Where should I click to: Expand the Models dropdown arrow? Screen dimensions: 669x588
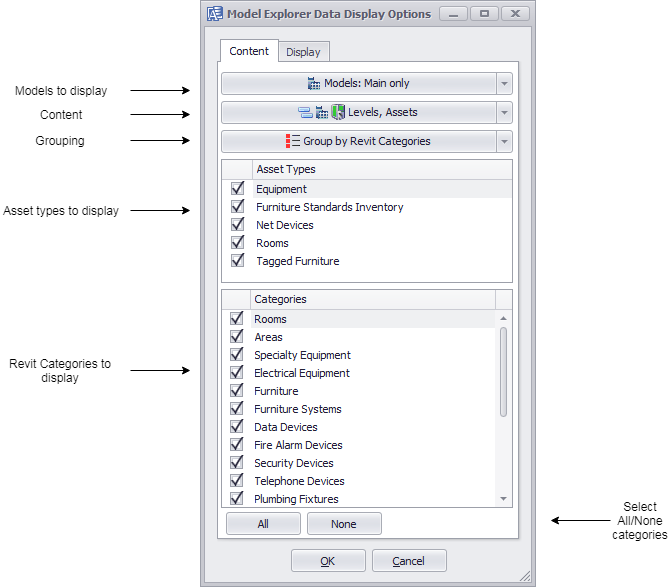click(x=504, y=84)
